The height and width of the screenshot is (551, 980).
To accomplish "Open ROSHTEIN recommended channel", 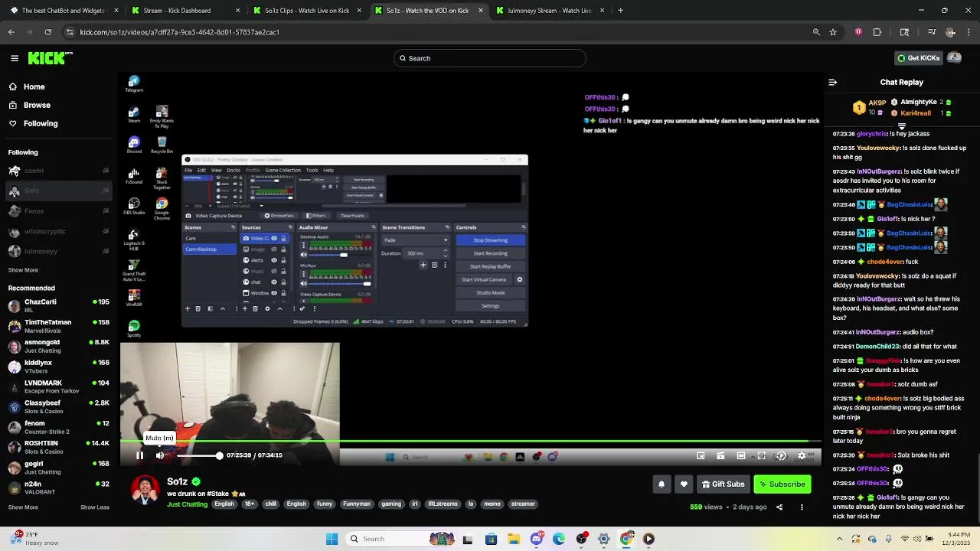I will 58,447.
